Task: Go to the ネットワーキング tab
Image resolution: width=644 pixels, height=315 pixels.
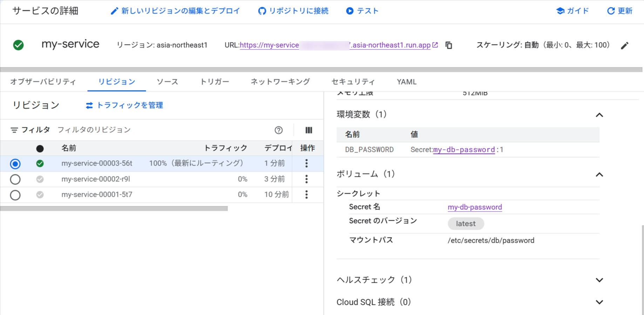Action: click(x=280, y=82)
